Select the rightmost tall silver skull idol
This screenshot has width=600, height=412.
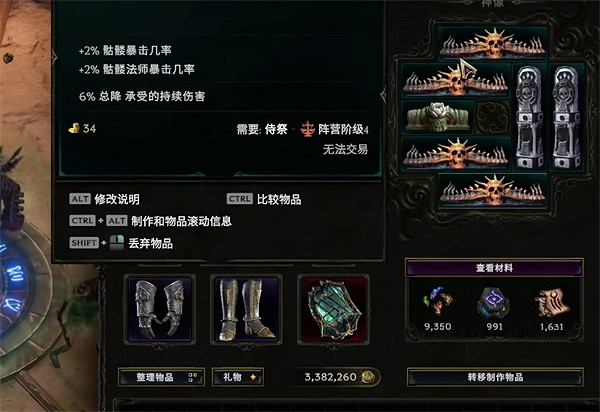pyautogui.click(x=566, y=117)
